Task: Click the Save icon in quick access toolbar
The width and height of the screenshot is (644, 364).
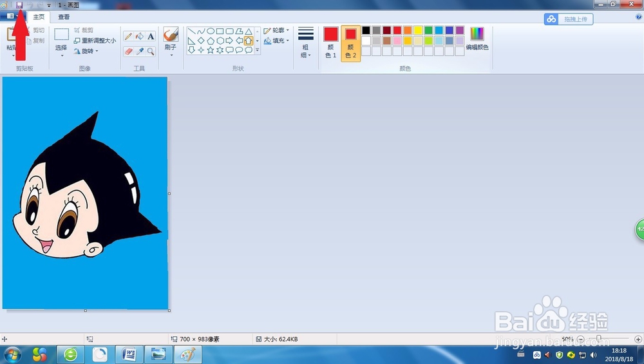Action: (x=19, y=5)
